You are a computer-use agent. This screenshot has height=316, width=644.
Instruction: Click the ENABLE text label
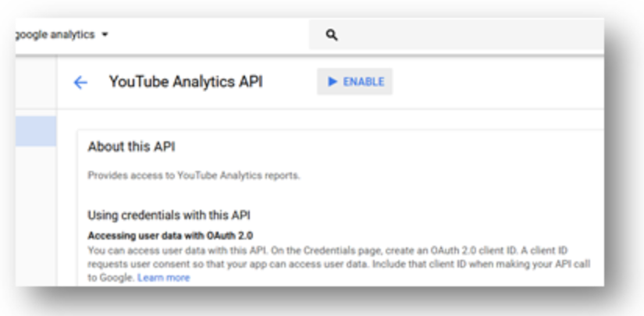pyautogui.click(x=364, y=82)
